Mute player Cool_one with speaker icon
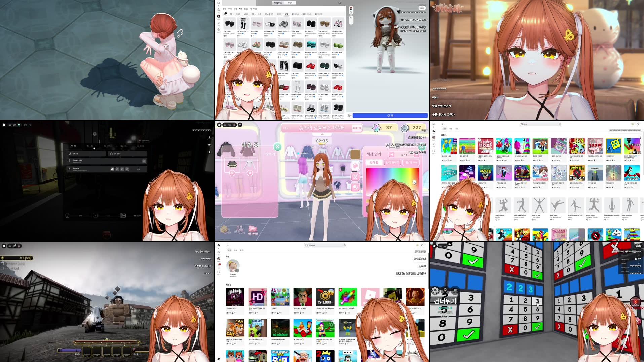This screenshot has height=362, width=644. 112,169
